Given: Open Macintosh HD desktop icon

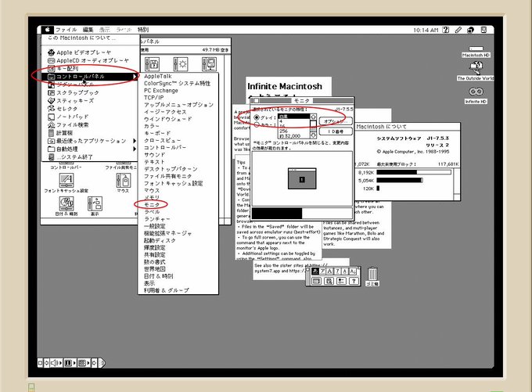Looking at the screenshot, I should tap(476, 52).
